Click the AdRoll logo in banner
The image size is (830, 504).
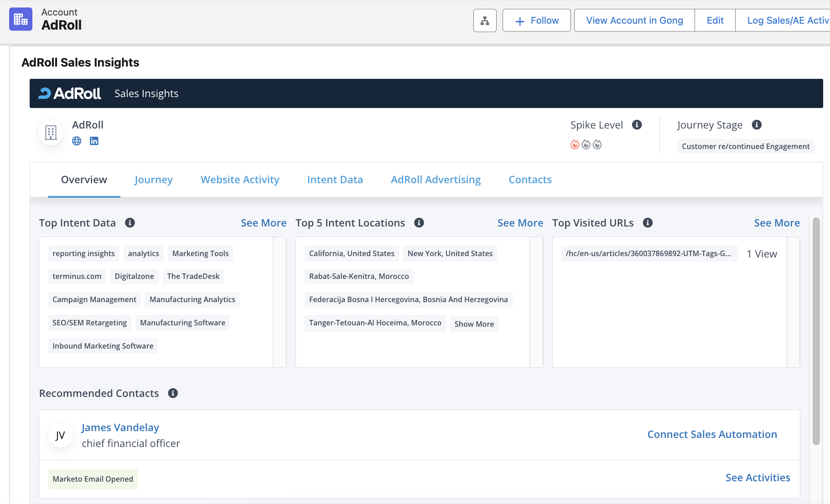click(x=70, y=93)
